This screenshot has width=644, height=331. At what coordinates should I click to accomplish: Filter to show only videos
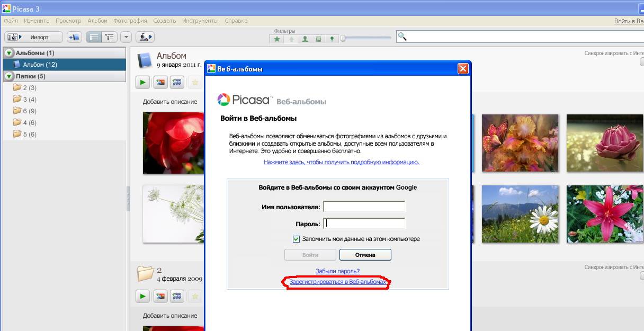click(x=318, y=39)
